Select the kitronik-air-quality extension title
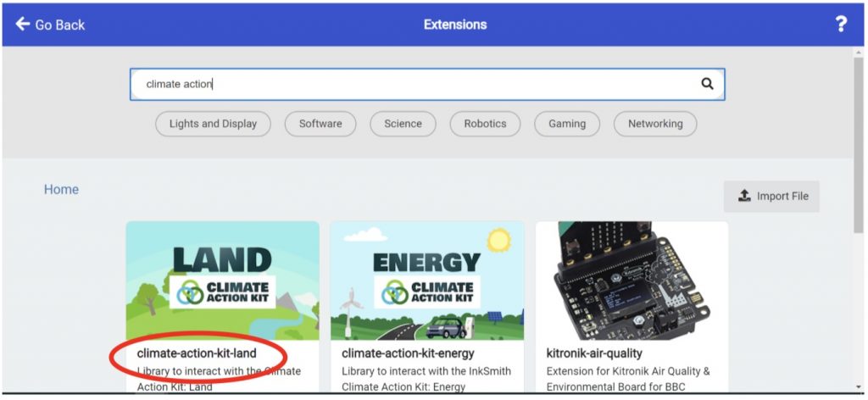Viewport: 868px width, 400px height. (x=595, y=353)
